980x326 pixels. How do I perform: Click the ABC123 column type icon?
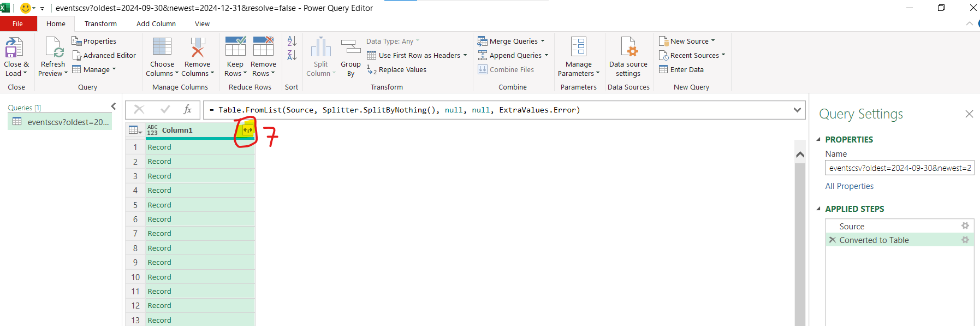pyautogui.click(x=152, y=130)
